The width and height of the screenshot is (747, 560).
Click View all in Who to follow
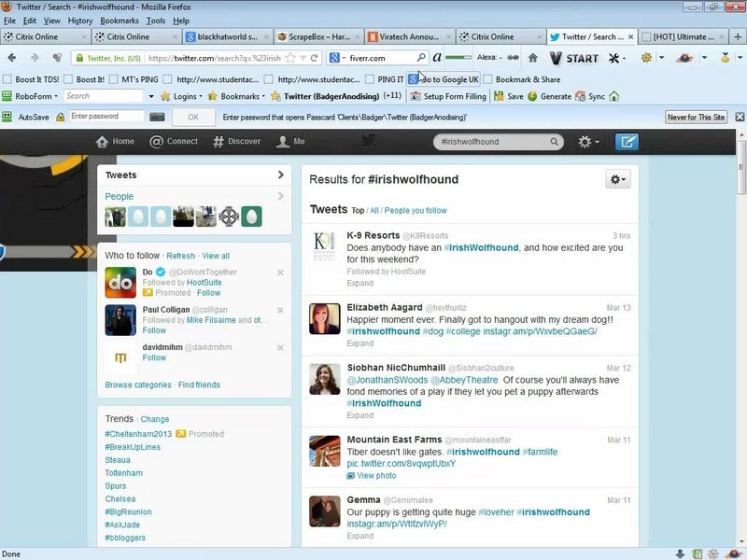pos(216,256)
